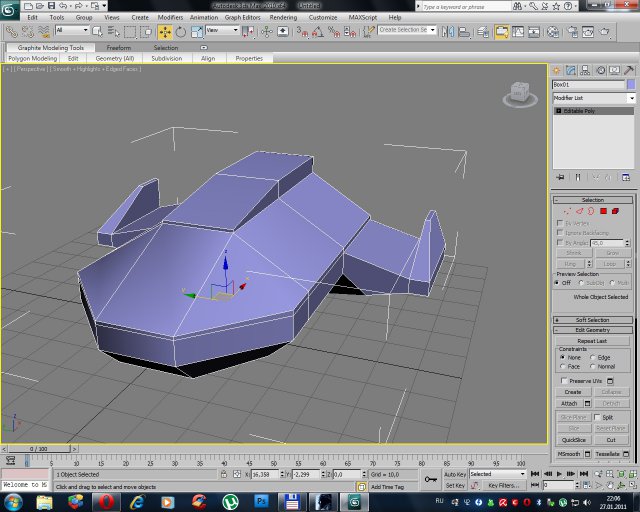Launch uTorrent from the taskbar
640x512 pixels.
(x=229, y=500)
